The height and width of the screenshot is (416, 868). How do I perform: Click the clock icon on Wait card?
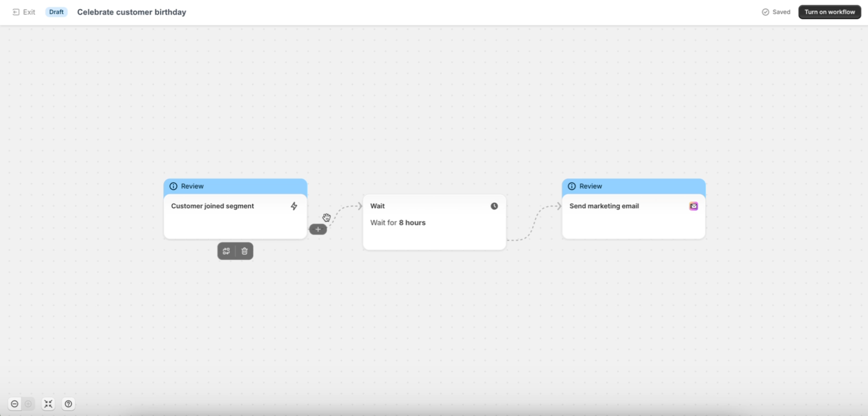click(494, 206)
